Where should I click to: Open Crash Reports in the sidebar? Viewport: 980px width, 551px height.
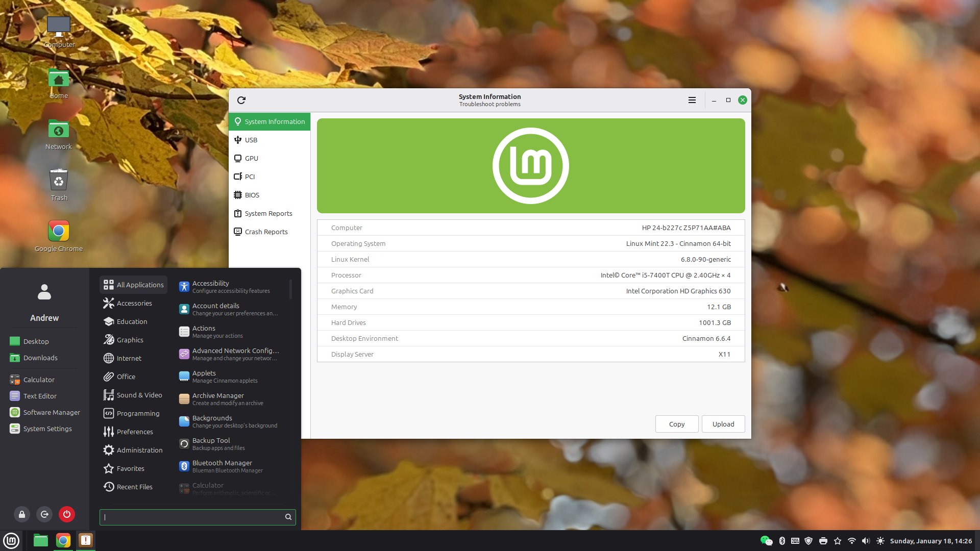[x=269, y=232]
